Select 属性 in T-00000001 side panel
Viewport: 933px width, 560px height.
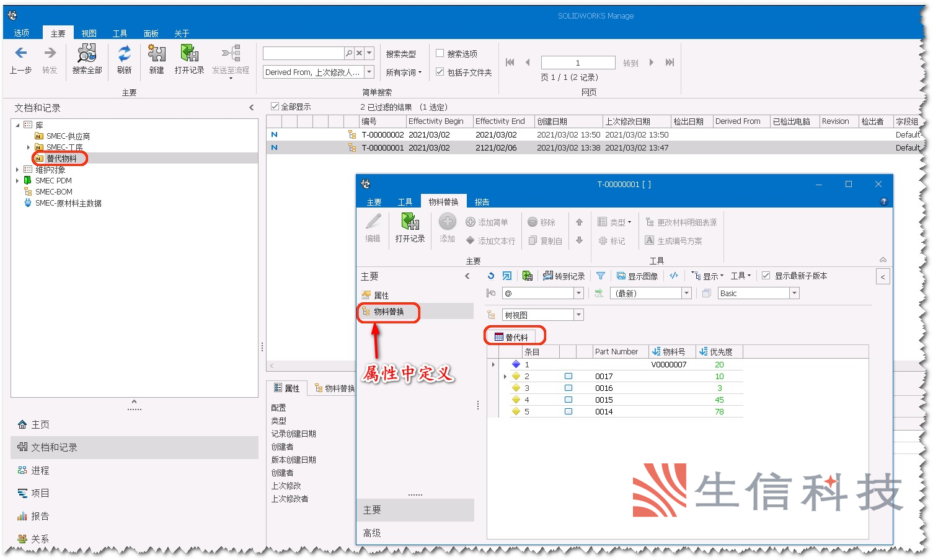click(x=381, y=295)
